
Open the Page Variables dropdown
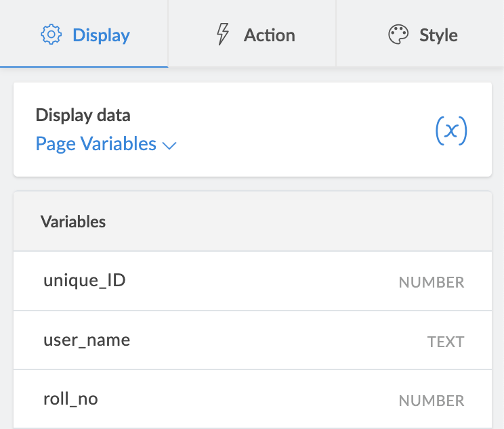(x=96, y=144)
